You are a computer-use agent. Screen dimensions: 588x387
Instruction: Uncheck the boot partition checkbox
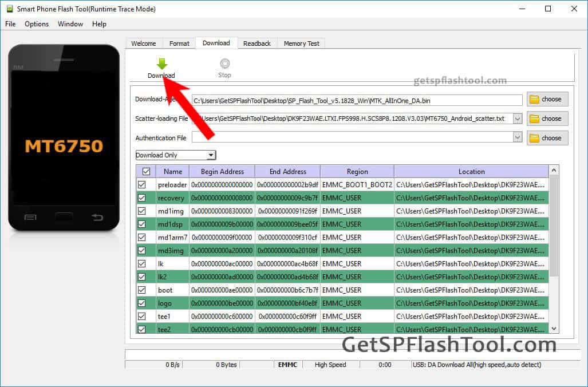click(142, 290)
